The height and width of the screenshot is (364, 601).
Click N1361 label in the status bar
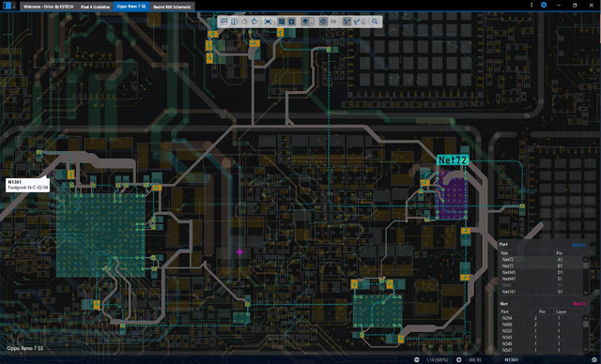[511, 360]
